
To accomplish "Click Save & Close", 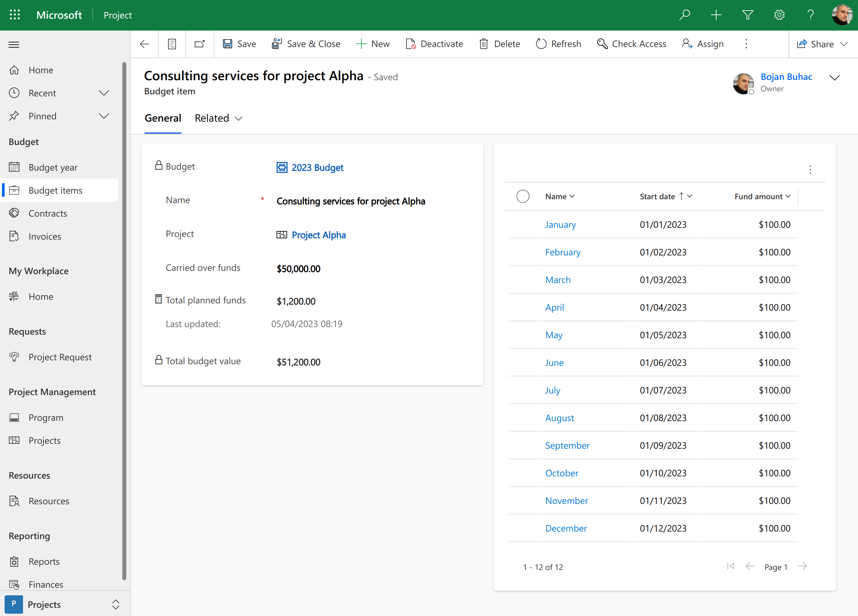I will (x=306, y=44).
